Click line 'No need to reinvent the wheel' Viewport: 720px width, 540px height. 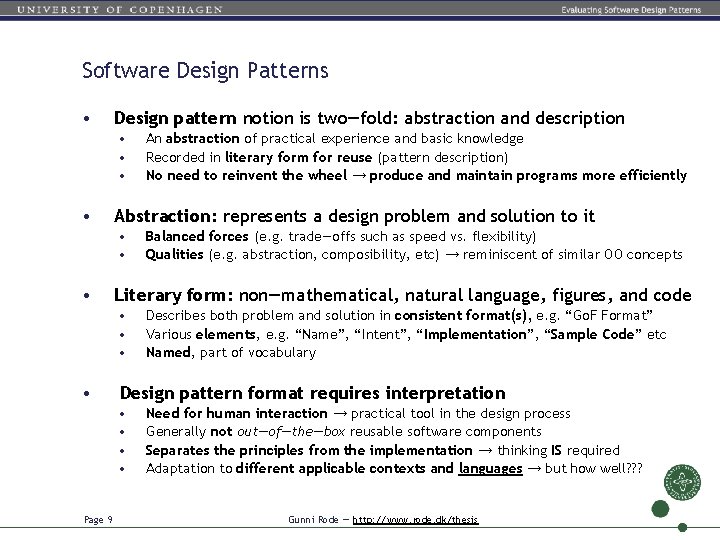pos(416,176)
